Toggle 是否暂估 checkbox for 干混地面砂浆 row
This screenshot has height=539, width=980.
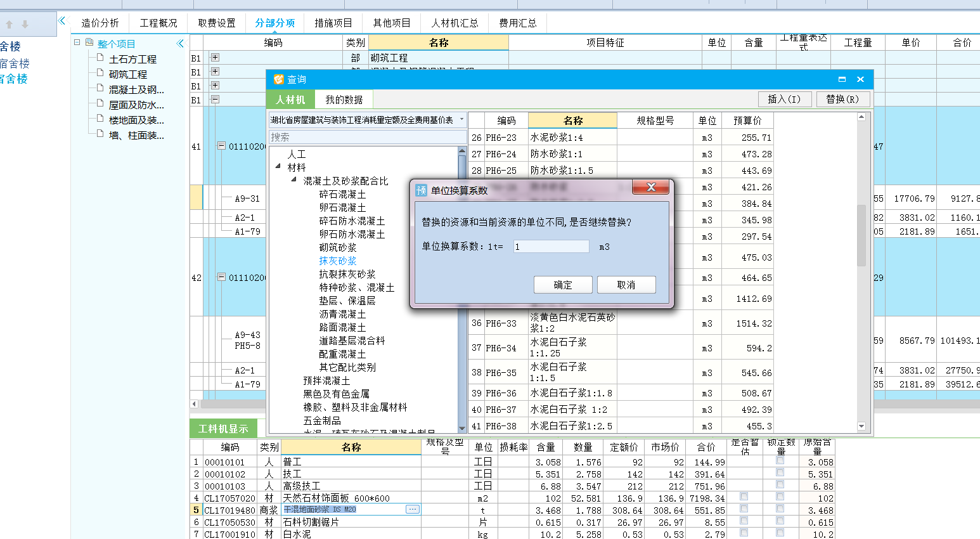coord(744,509)
